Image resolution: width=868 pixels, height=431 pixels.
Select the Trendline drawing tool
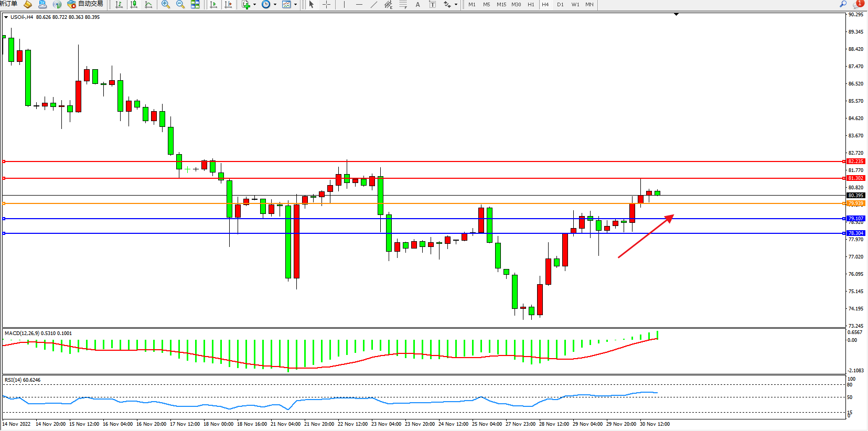pyautogui.click(x=373, y=5)
